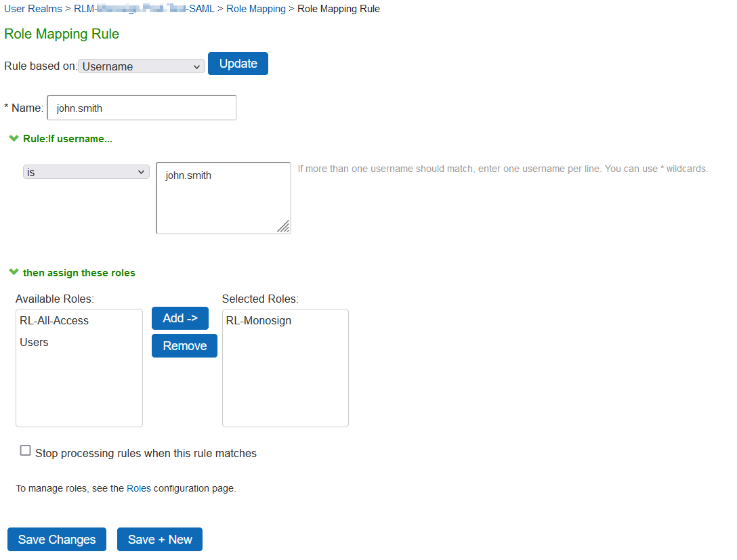
Task: Click the 'Save + New' button
Action: tap(160, 540)
